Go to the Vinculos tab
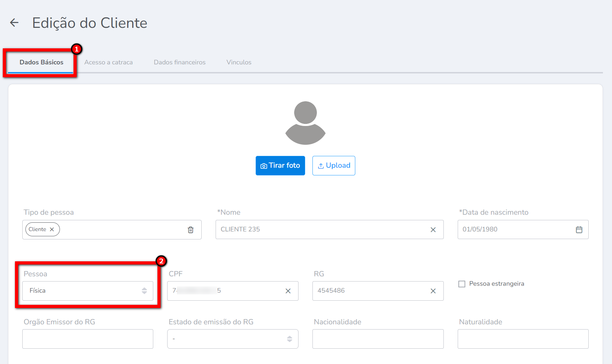Screen dimensions: 612x364 (239, 62)
